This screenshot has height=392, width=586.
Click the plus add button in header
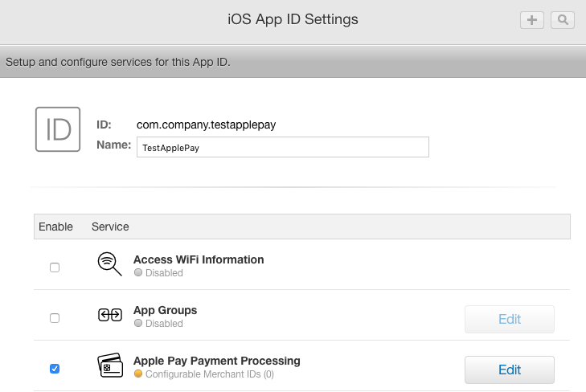pyautogui.click(x=532, y=20)
